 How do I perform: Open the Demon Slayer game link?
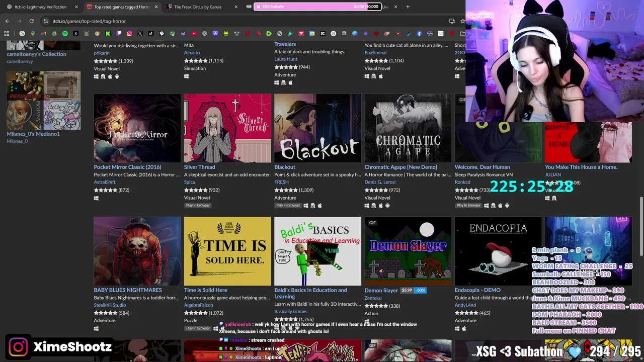[x=381, y=291]
